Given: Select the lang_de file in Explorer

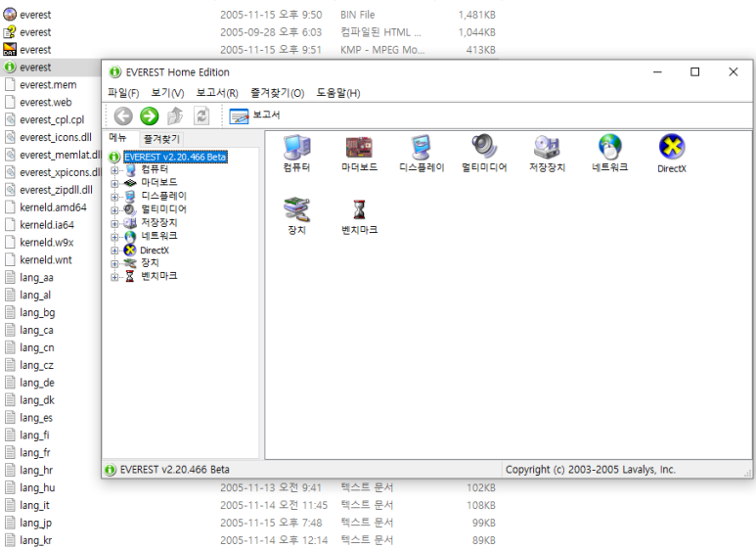Looking at the screenshot, I should pos(36,383).
